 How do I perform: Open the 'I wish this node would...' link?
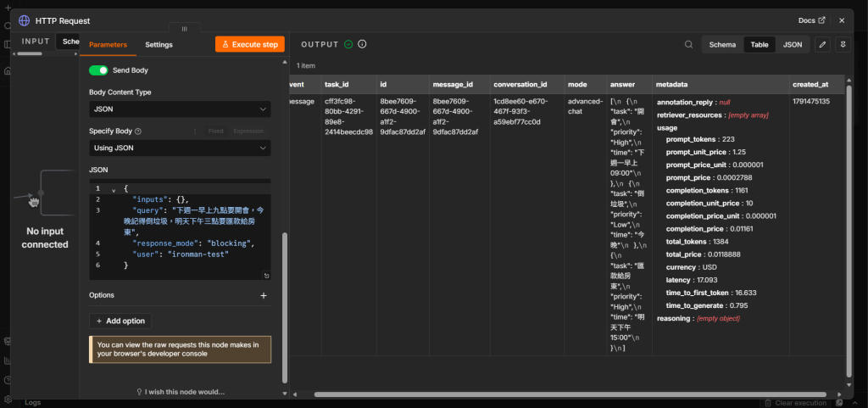181,392
